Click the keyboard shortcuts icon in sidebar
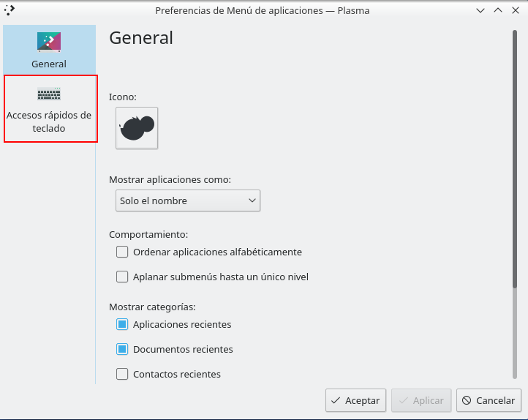Viewport: 528px width, 420px height. 49,94
